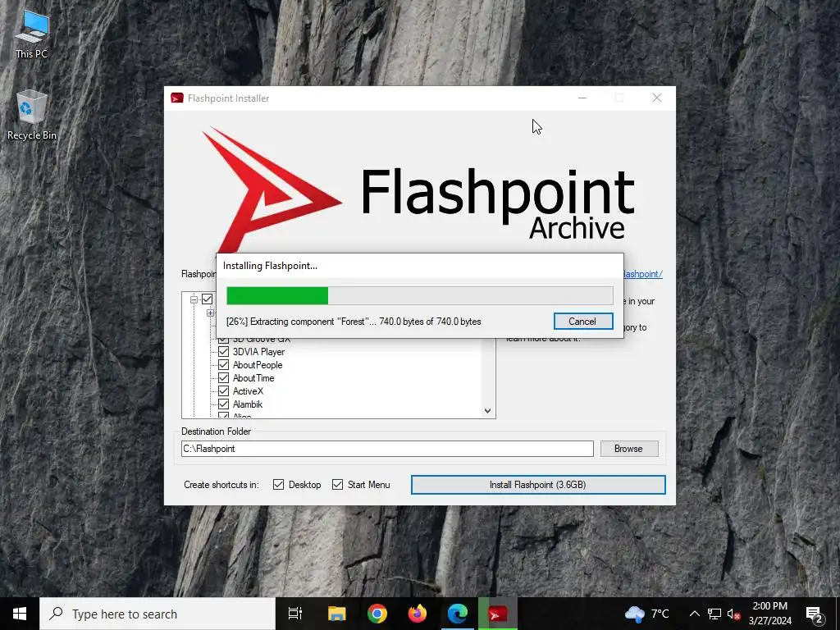Viewport: 840px width, 630px height.
Task: Click the Destination Folder path field
Action: point(387,449)
